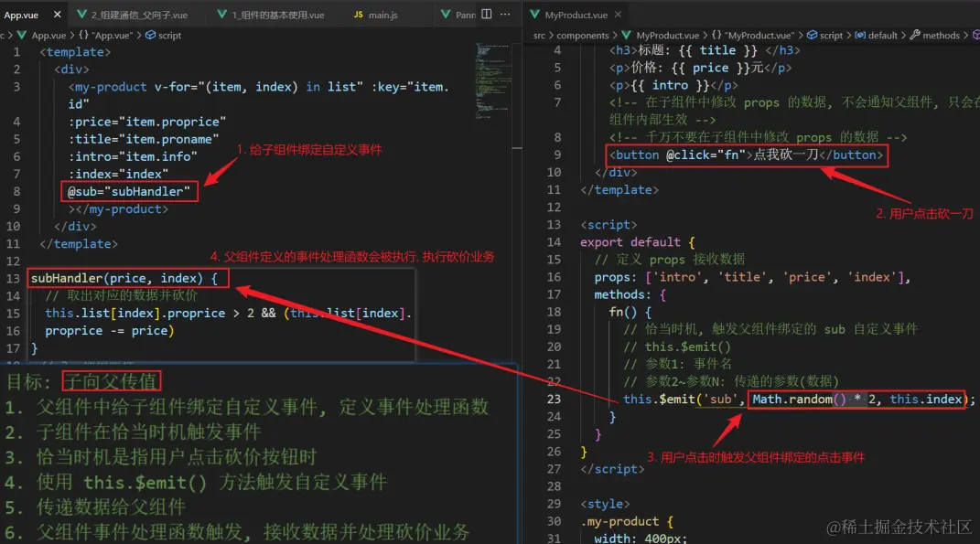Click the cube icon before left script breadcrumb

point(151,36)
